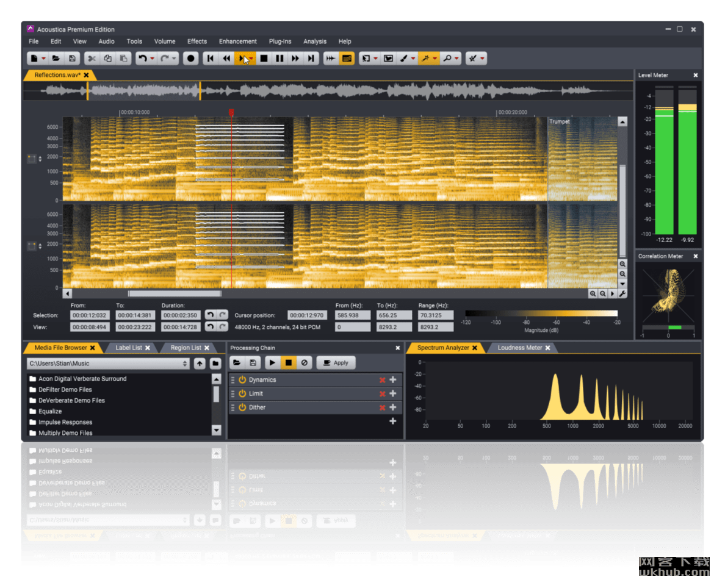
Task: Zoom in vertically on the spectrogram
Action: click(x=623, y=264)
